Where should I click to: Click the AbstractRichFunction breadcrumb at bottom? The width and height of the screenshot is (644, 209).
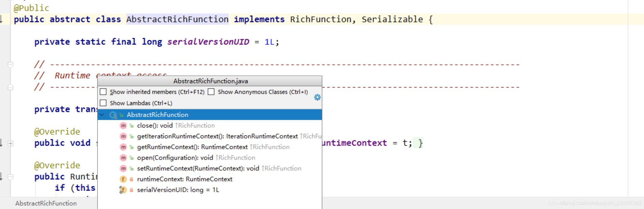pyautogui.click(x=46, y=203)
